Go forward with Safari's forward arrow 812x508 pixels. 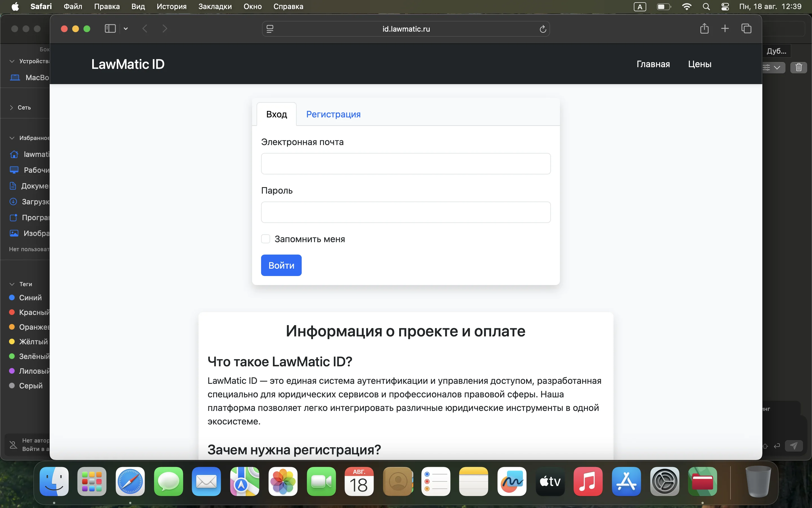click(x=164, y=29)
